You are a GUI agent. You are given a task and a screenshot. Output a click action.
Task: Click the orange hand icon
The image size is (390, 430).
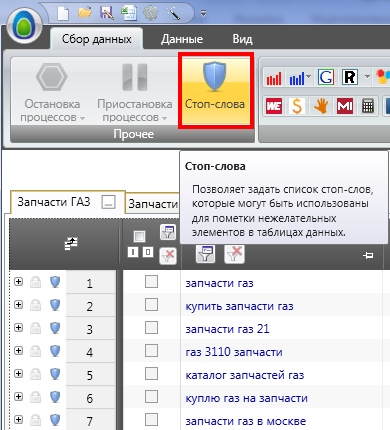[321, 106]
